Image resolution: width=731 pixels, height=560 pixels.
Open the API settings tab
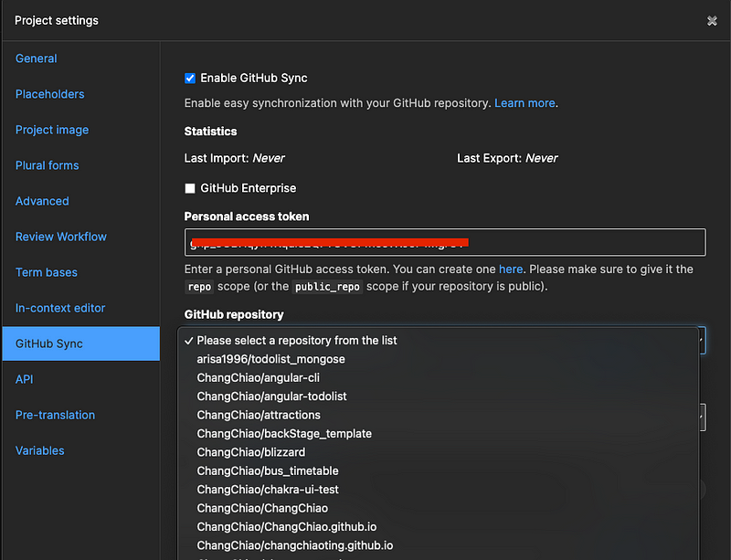(x=25, y=379)
